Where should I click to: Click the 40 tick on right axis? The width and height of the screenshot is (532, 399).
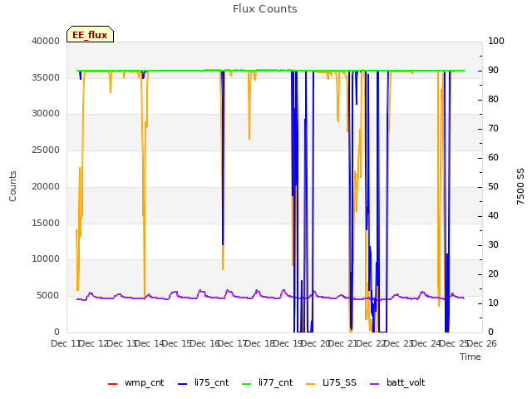pyautogui.click(x=493, y=216)
